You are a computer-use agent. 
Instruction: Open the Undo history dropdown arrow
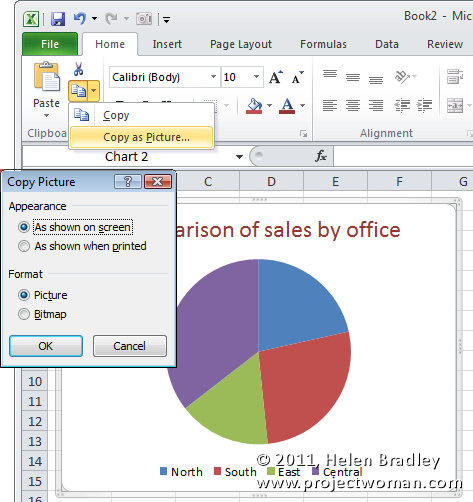(95, 19)
